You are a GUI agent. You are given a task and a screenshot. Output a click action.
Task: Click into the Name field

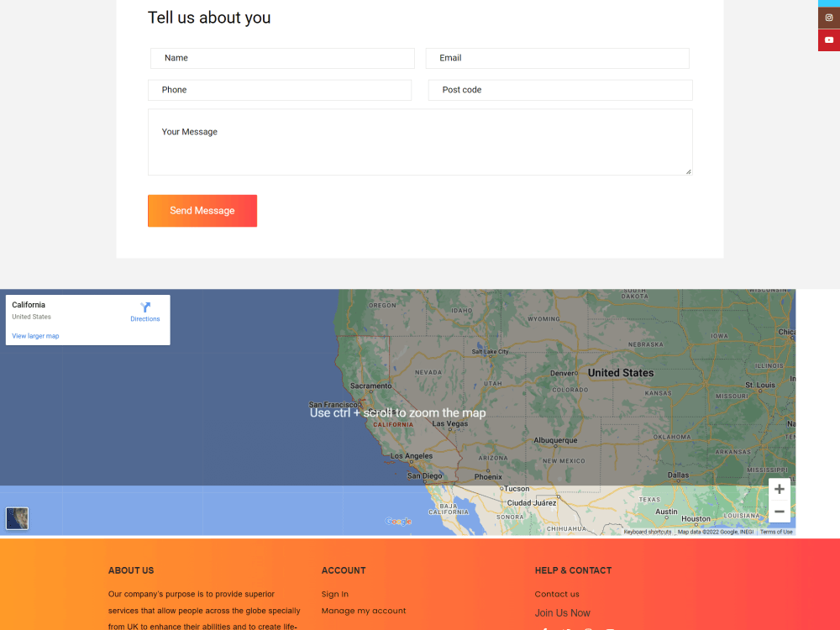[x=281, y=58]
